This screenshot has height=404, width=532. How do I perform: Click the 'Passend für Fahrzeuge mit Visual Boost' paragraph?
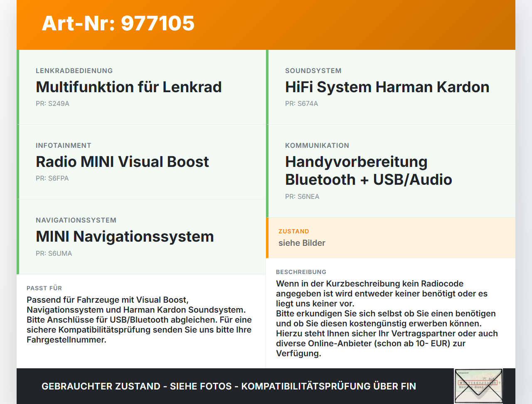coord(139,320)
